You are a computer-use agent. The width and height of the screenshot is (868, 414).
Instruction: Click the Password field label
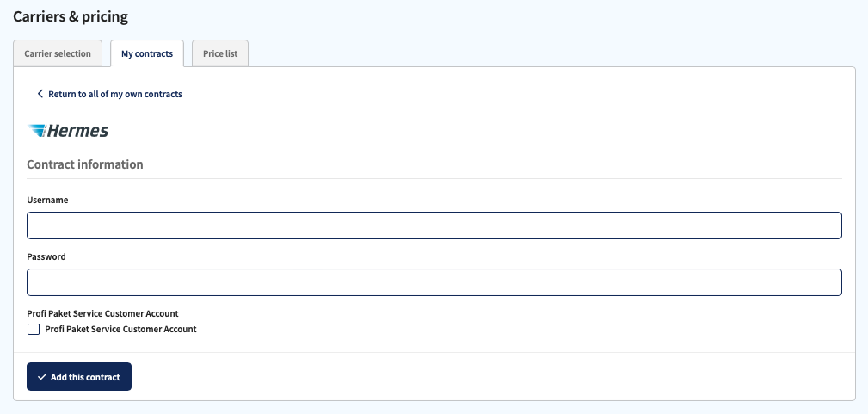pyautogui.click(x=46, y=257)
